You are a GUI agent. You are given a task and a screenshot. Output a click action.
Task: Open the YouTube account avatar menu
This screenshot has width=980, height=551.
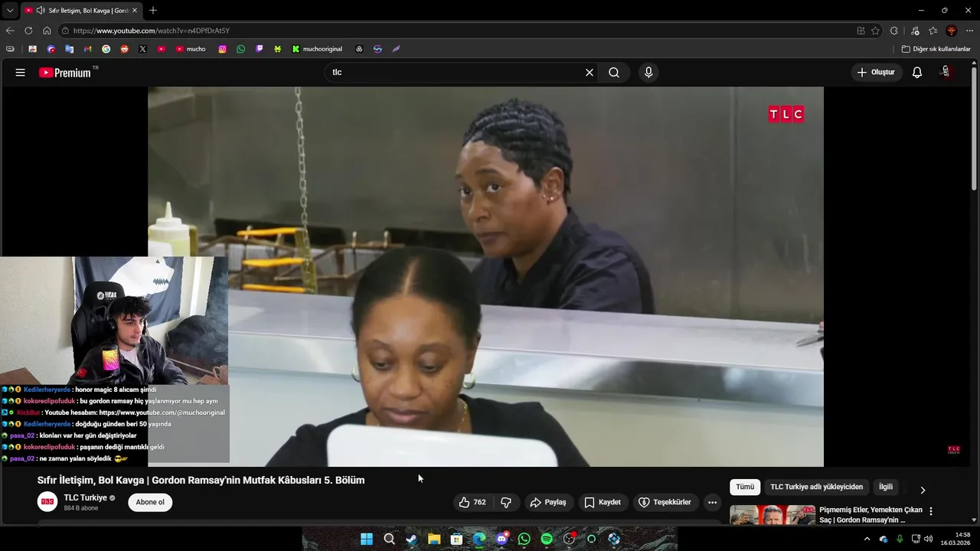coord(946,73)
